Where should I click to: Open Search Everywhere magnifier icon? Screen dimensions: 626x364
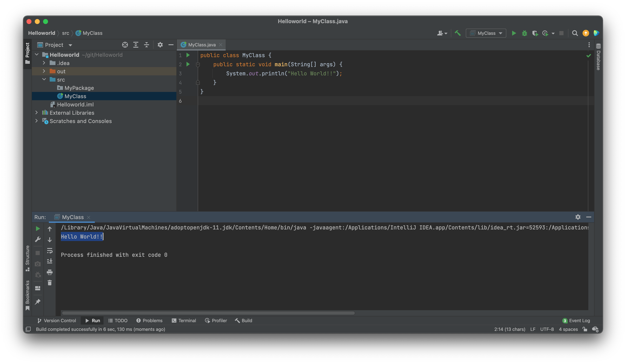click(x=575, y=33)
